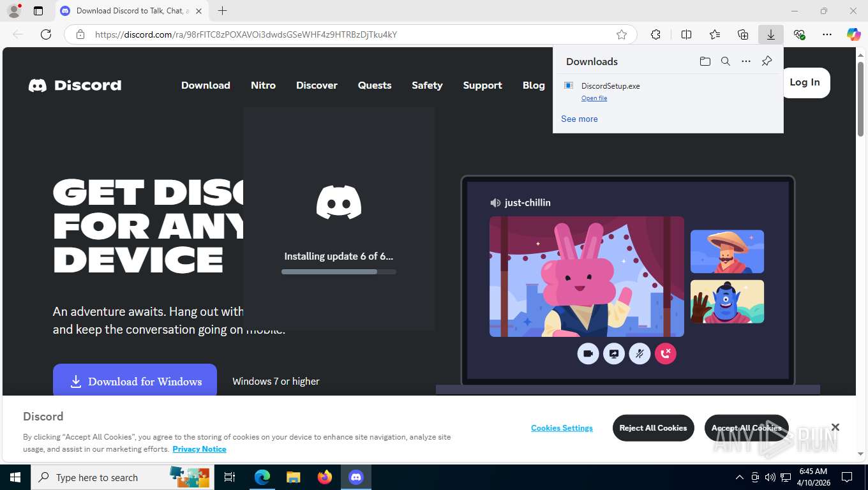Open the Nitro nav menu item

[263, 85]
